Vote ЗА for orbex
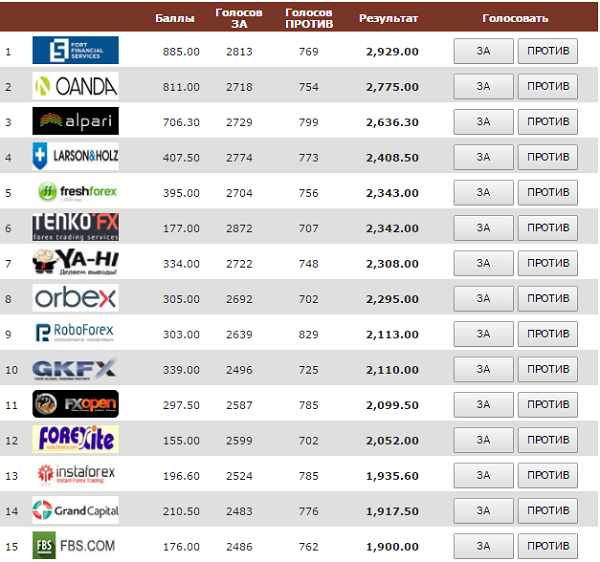This screenshot has height=562, width=600. coord(483,298)
